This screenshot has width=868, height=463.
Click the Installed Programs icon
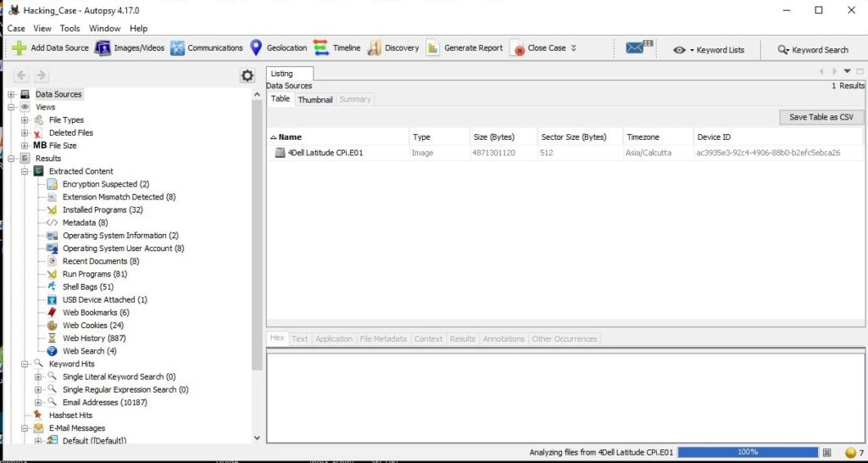(x=52, y=210)
